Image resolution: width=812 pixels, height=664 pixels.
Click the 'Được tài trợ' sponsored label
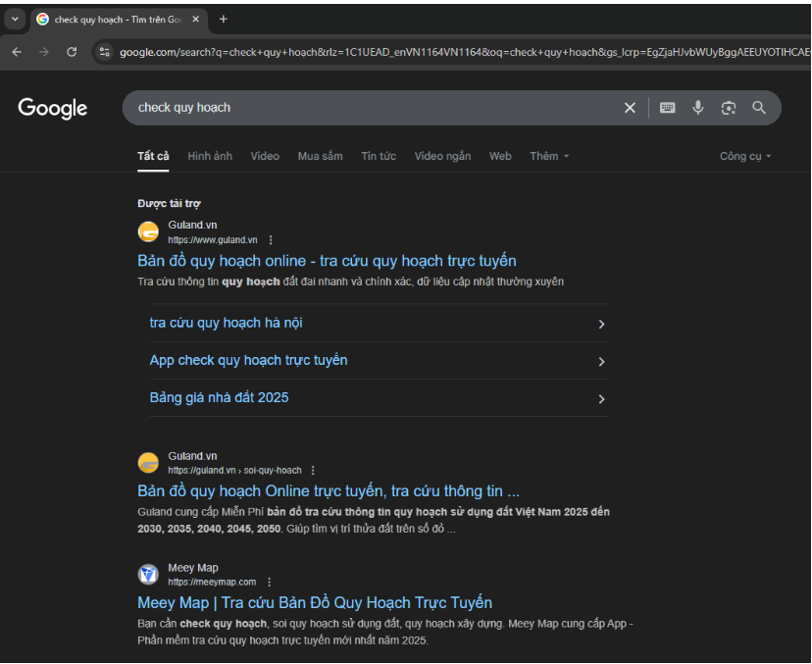pyautogui.click(x=169, y=204)
